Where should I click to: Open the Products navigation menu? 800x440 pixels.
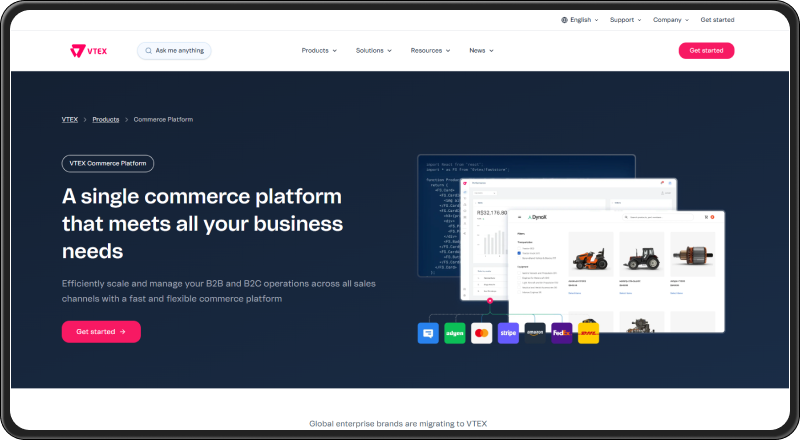click(x=319, y=51)
